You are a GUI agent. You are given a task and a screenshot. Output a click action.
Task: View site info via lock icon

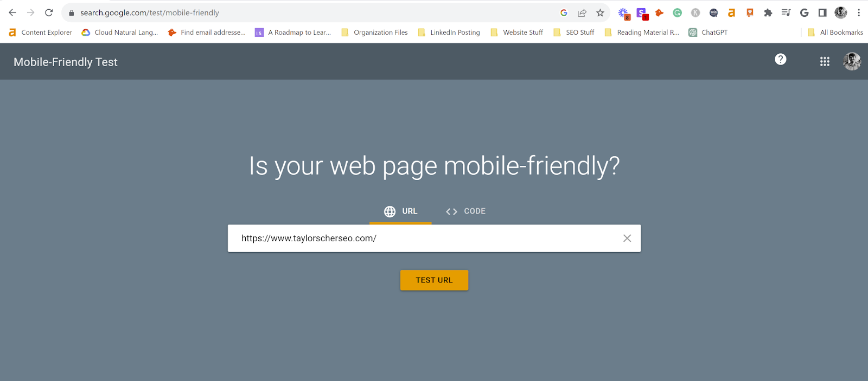(71, 12)
